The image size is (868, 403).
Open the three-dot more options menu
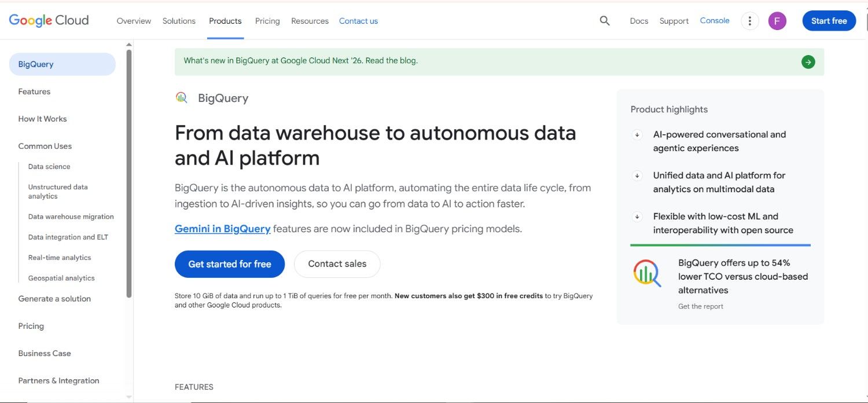[x=750, y=21]
